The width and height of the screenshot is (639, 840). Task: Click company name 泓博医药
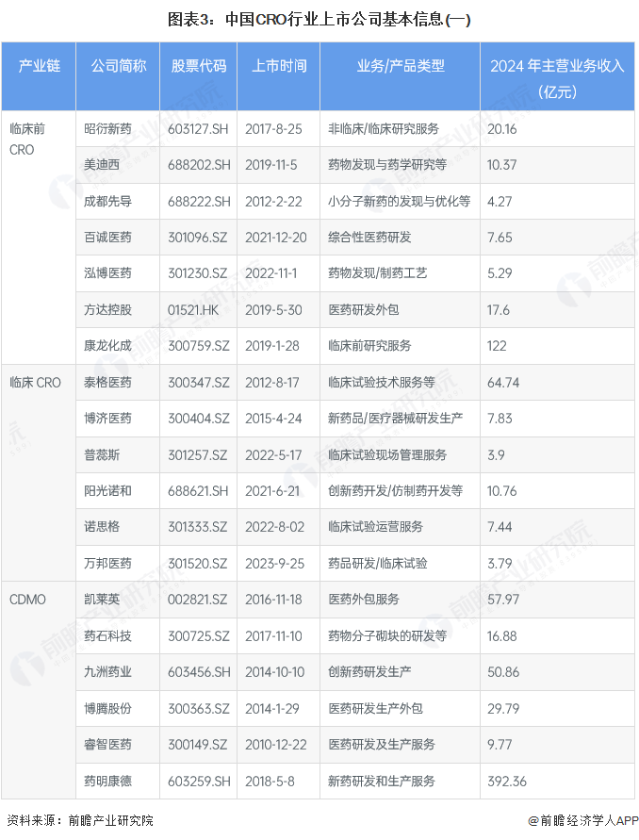107,273
